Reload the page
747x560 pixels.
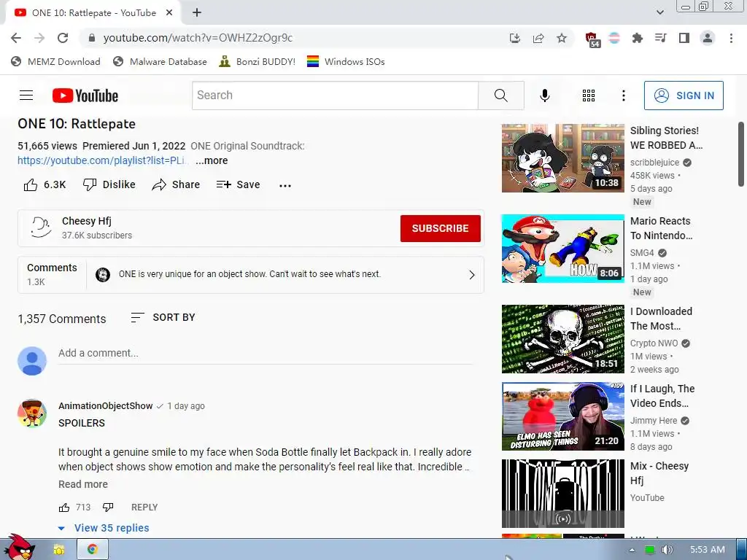click(63, 38)
